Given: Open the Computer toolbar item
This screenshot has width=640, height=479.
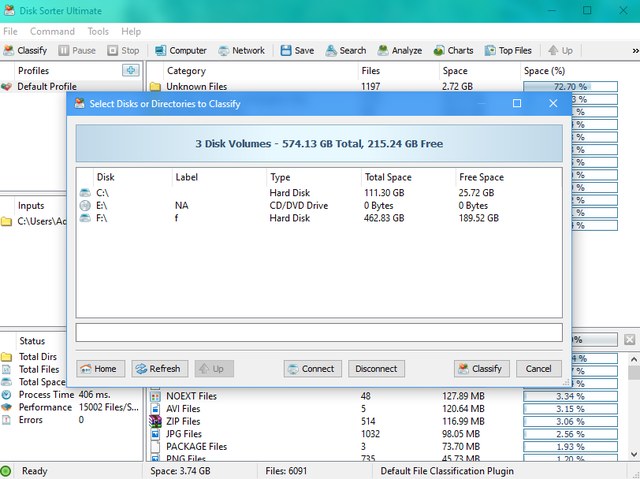Looking at the screenshot, I should [180, 50].
